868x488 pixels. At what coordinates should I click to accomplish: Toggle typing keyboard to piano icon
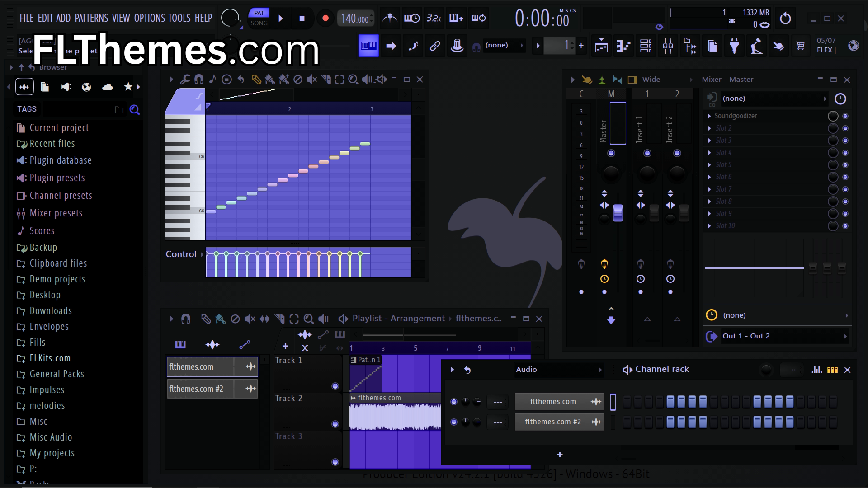coord(368,45)
